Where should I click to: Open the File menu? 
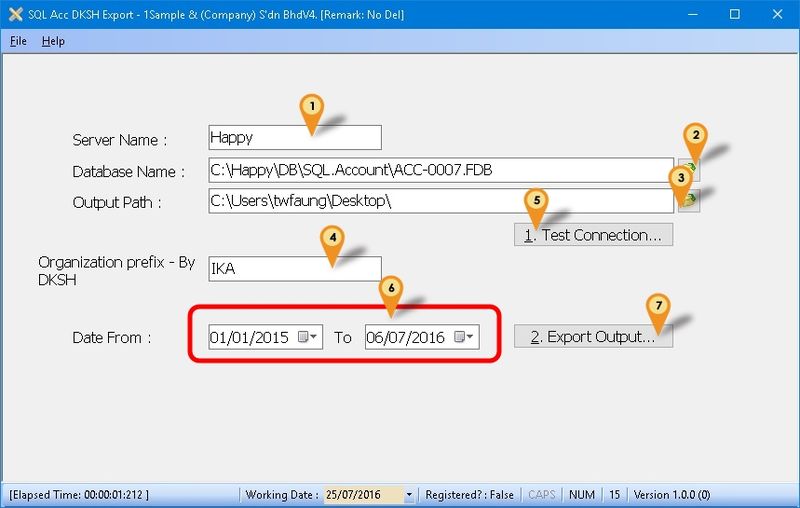pos(18,41)
